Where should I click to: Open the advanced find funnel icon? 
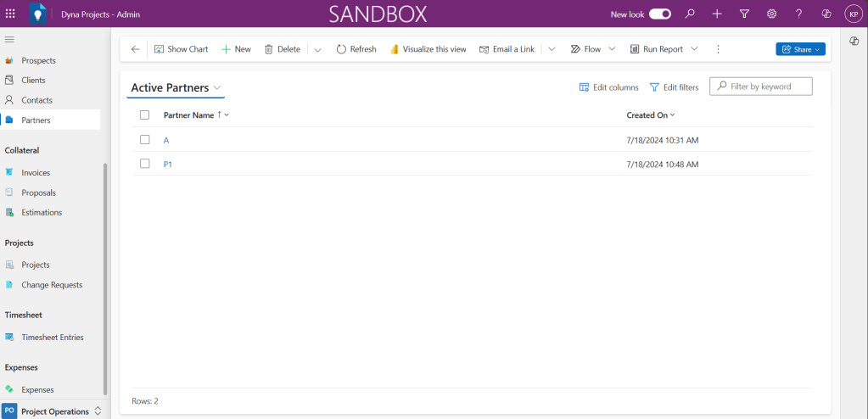click(744, 14)
